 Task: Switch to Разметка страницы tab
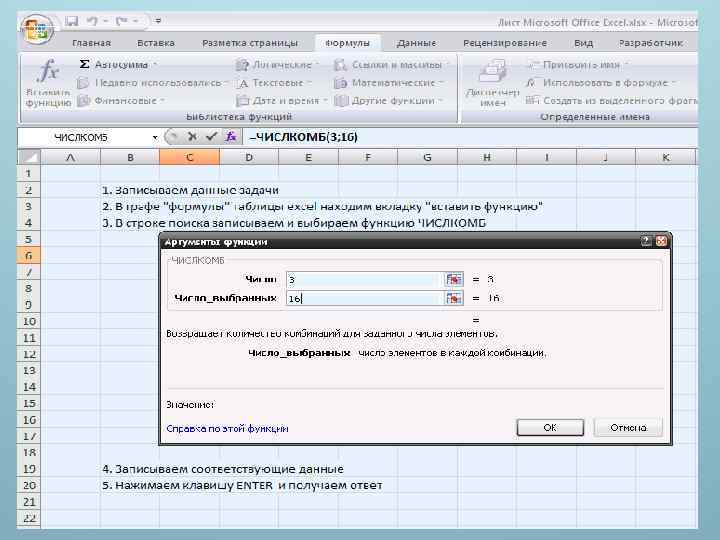point(250,43)
